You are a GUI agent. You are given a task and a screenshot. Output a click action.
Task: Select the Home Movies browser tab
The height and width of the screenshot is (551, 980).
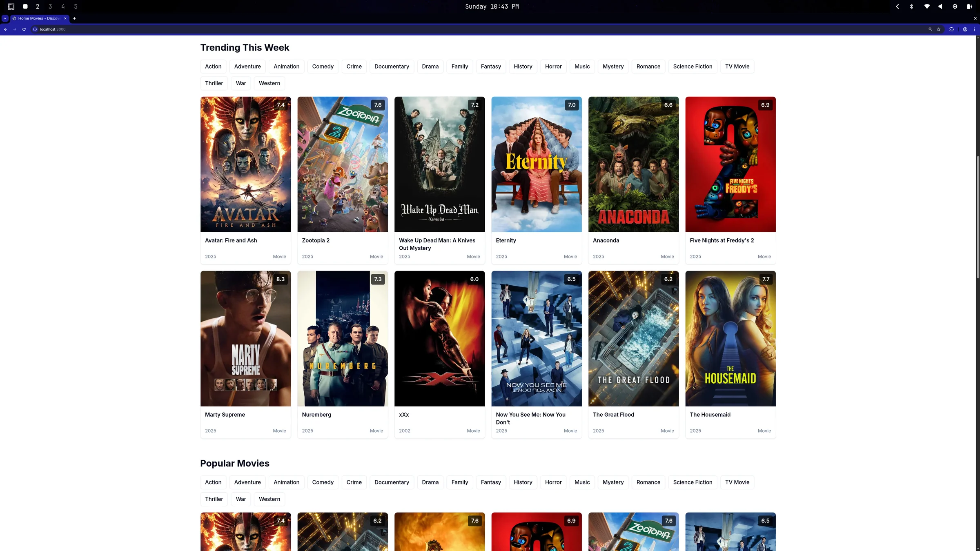click(40, 18)
